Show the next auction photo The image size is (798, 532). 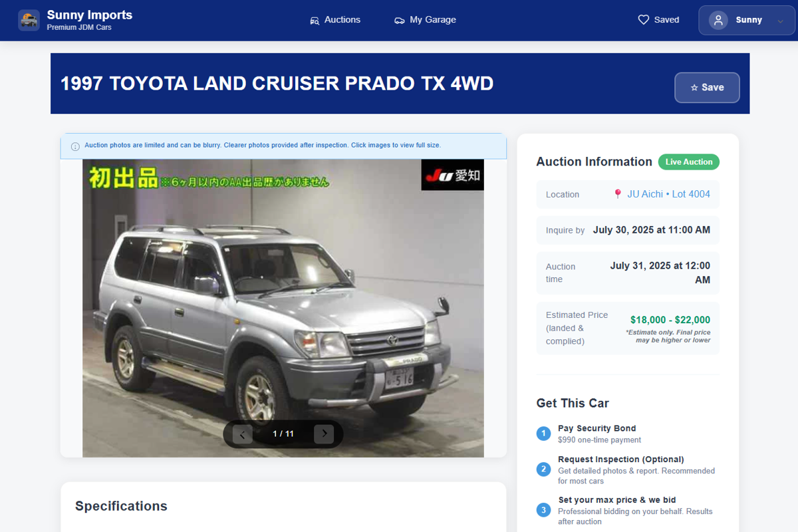pyautogui.click(x=324, y=434)
